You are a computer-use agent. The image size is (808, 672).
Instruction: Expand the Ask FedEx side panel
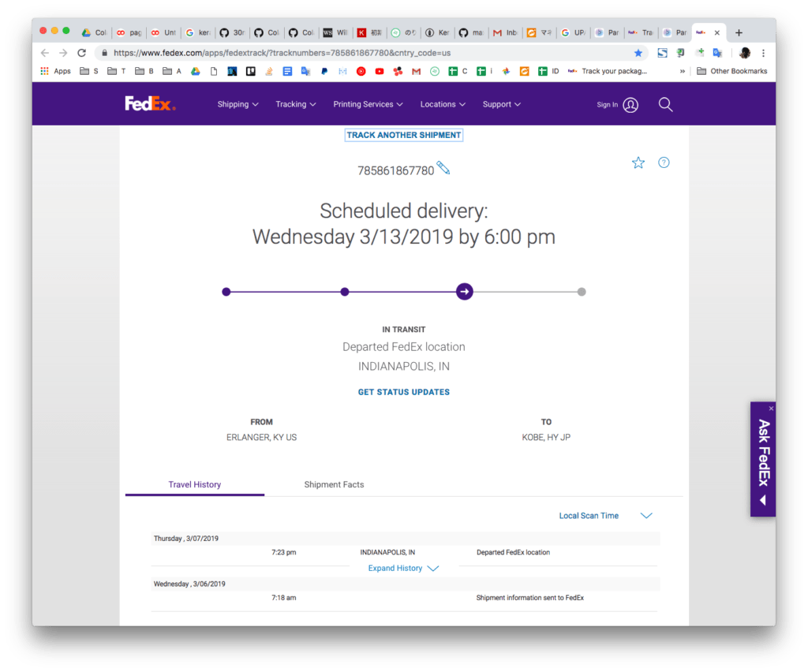(763, 460)
